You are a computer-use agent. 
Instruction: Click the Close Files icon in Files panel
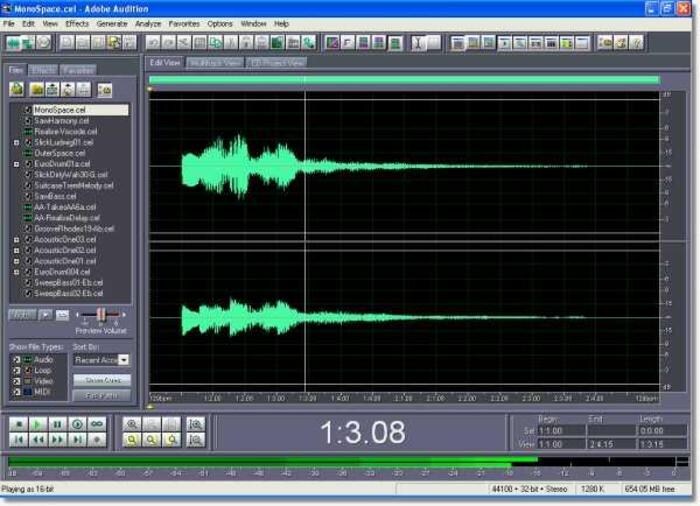click(x=37, y=89)
